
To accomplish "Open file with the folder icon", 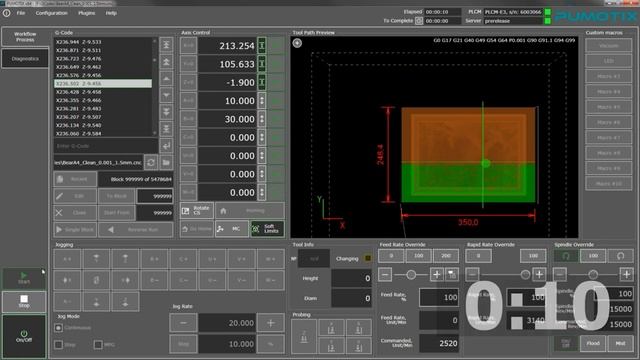I will [166, 162].
